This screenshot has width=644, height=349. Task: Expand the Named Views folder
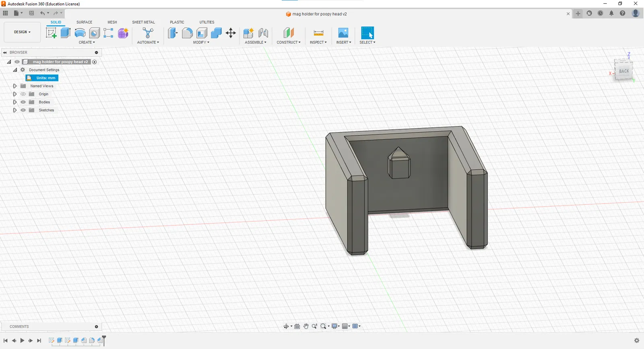pyautogui.click(x=15, y=86)
